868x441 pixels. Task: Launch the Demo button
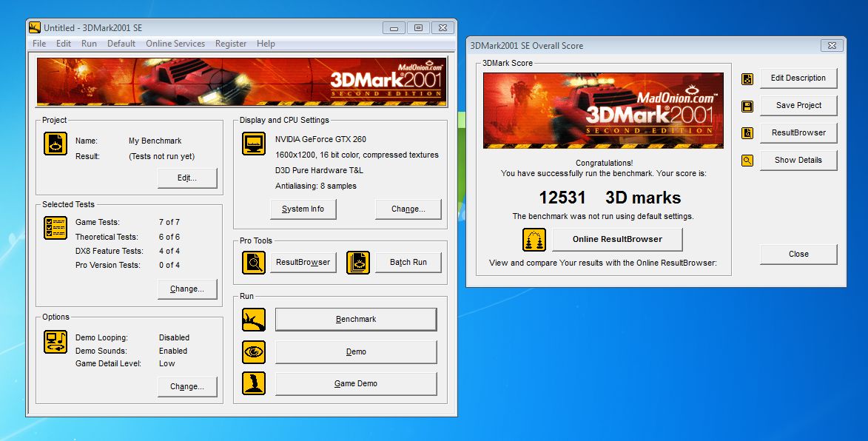(356, 352)
